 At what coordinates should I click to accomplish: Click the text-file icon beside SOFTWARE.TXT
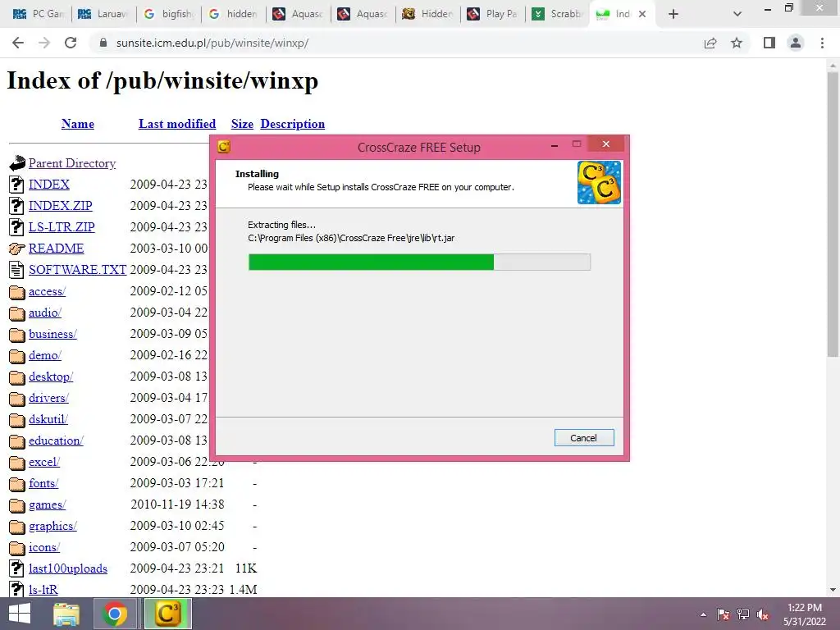click(16, 269)
